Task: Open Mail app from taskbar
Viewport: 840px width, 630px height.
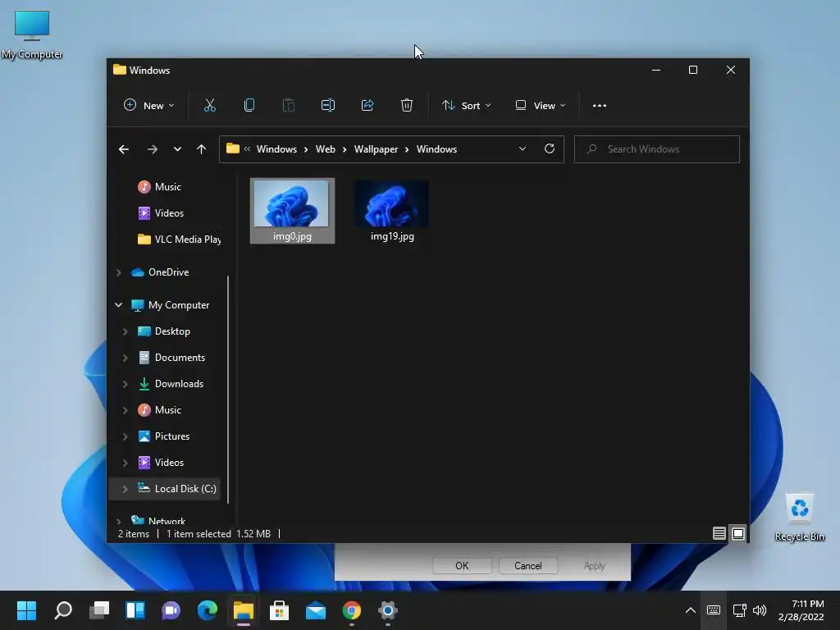Action: coord(316,610)
